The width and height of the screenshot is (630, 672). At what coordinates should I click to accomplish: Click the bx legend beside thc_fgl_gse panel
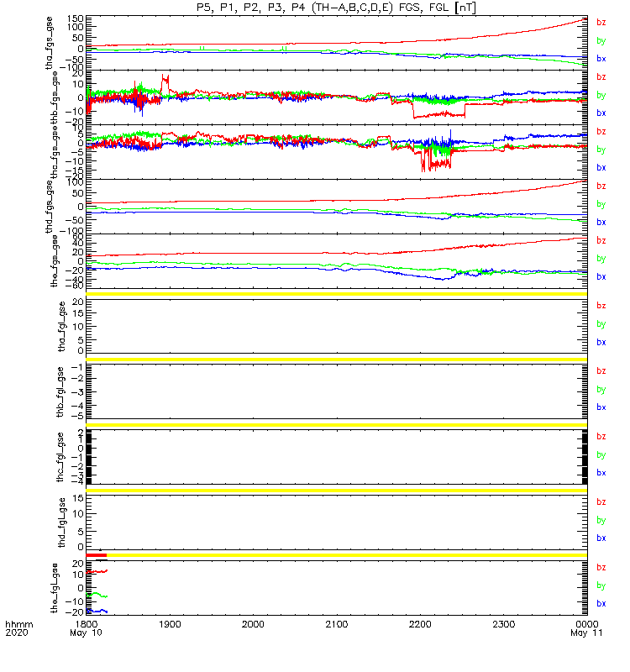point(601,473)
